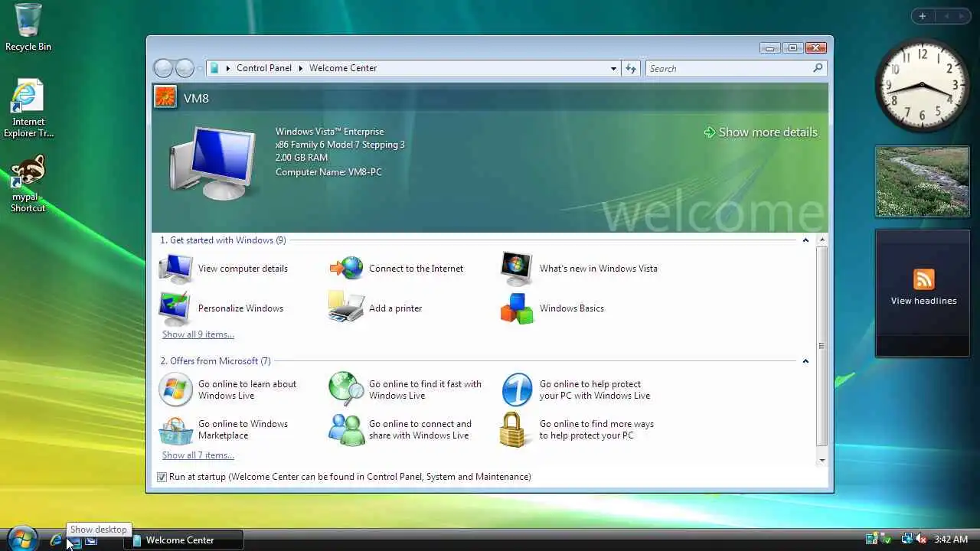
Task: Click the Forward navigation button
Action: (x=185, y=68)
